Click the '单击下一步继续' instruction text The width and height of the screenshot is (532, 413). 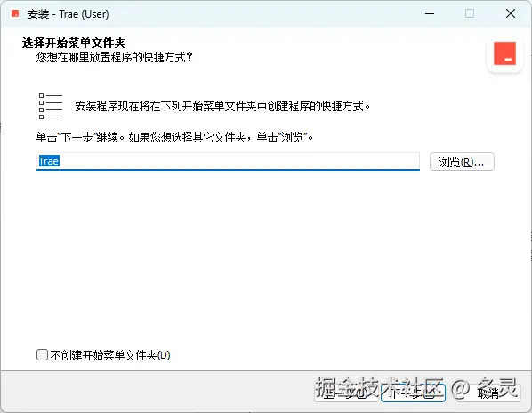click(174, 137)
